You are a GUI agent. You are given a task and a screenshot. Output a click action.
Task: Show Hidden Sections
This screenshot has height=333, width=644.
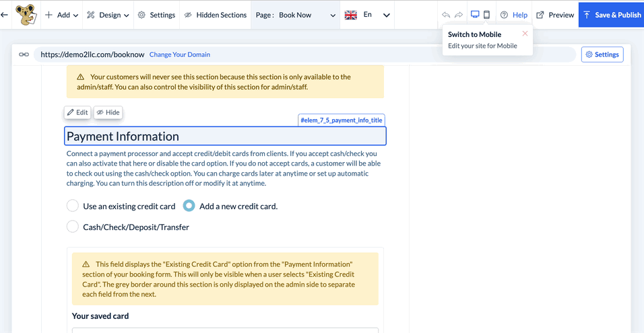click(215, 15)
